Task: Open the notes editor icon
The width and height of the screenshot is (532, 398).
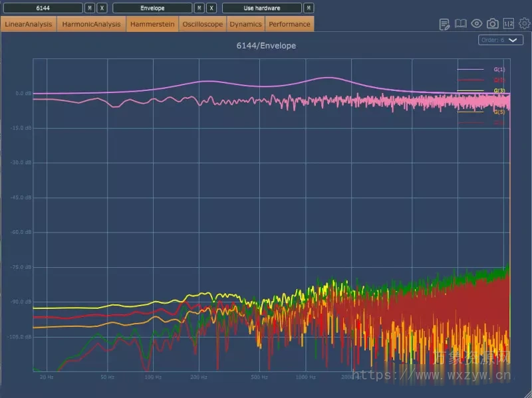Action: 445,24
